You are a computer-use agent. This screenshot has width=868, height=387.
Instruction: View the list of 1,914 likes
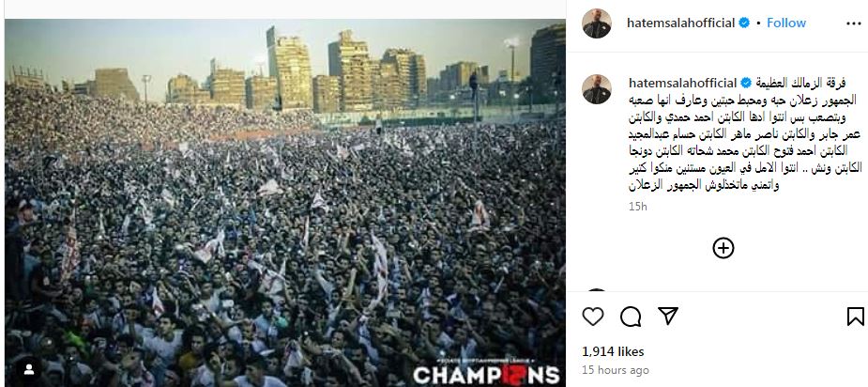[613, 351]
